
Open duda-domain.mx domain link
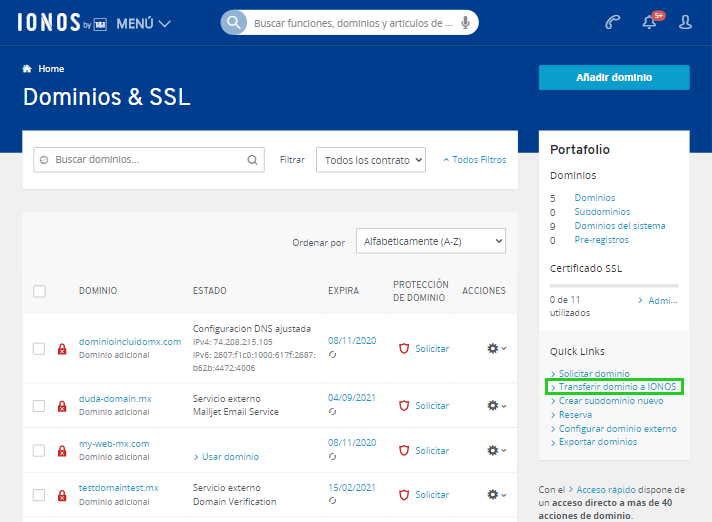tap(115, 399)
